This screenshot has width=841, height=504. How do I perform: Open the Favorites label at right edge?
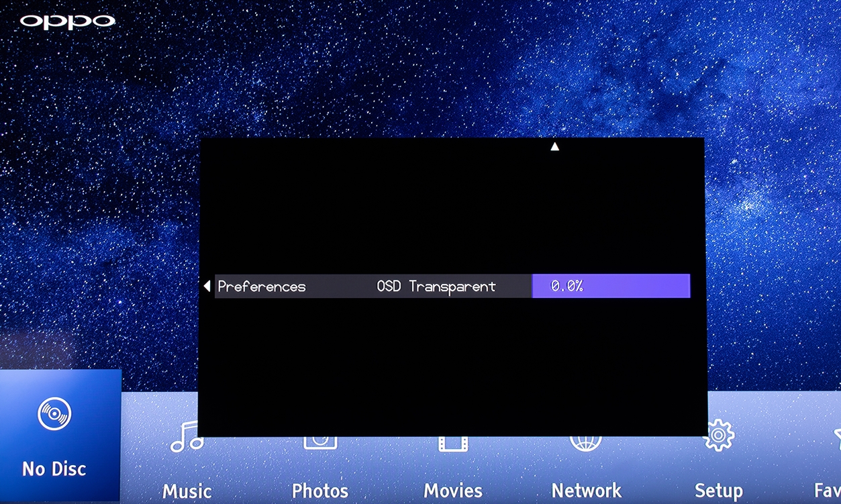pos(827,491)
